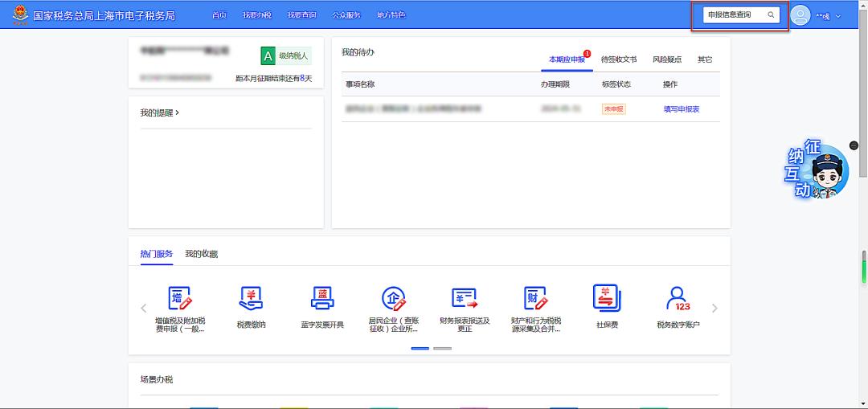Open 增值税及附加税费申报 service icon
The image size is (868, 409).
tap(180, 299)
